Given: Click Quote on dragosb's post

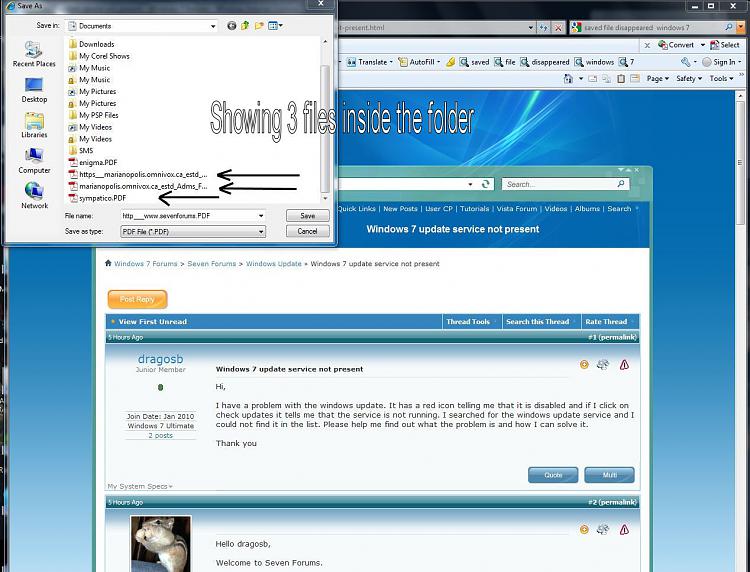Looking at the screenshot, I should 553,475.
